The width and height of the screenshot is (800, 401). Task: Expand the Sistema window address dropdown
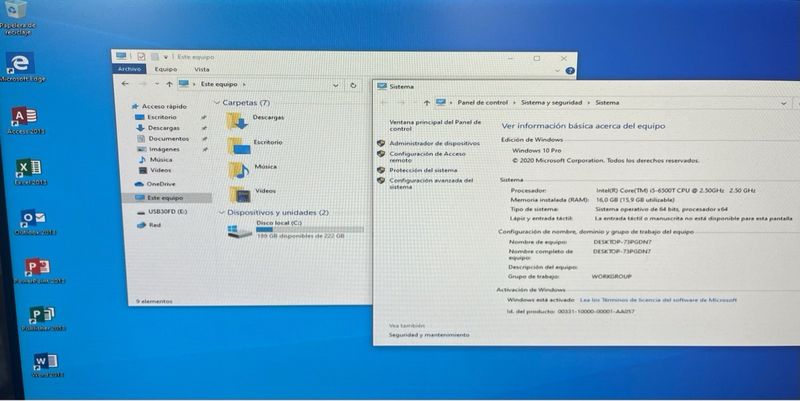click(784, 103)
